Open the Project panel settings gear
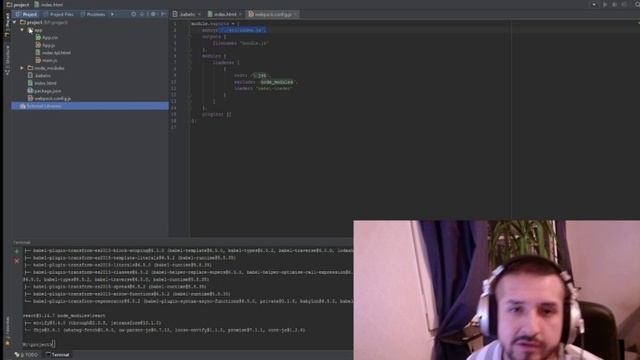 153,14
